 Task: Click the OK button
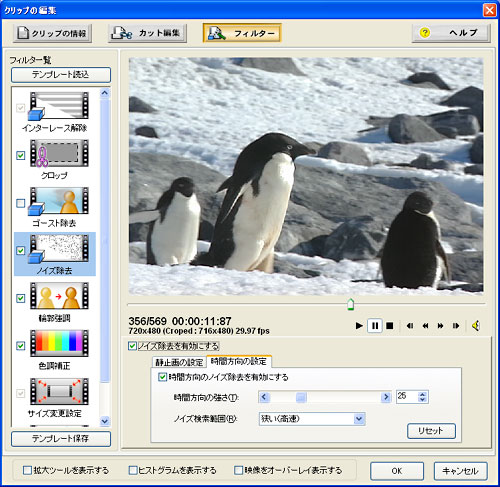pos(397,471)
